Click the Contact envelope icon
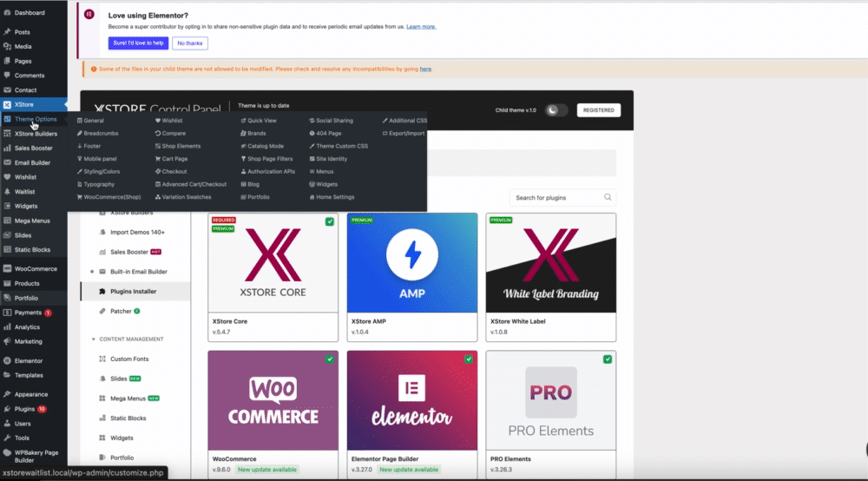Image resolution: width=868 pixels, height=481 pixels. point(7,89)
